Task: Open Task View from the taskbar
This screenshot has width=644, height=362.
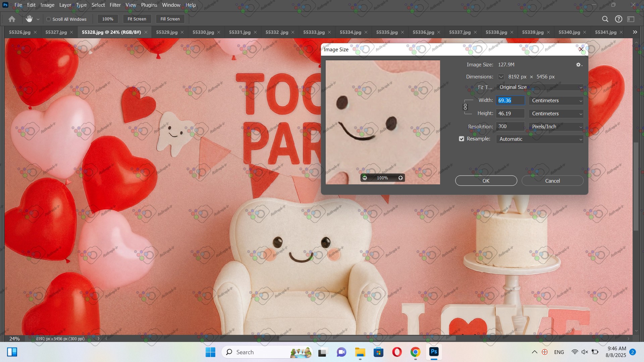Action: coord(322,352)
